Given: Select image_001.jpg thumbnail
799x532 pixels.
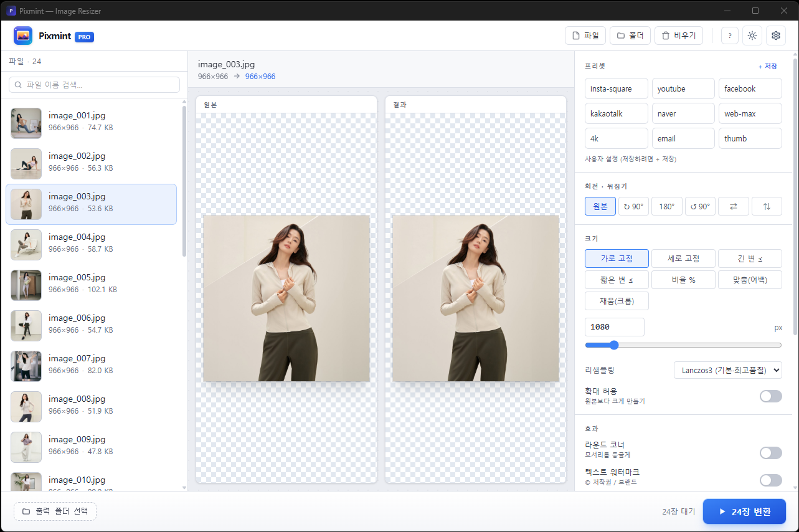Looking at the screenshot, I should [26, 123].
